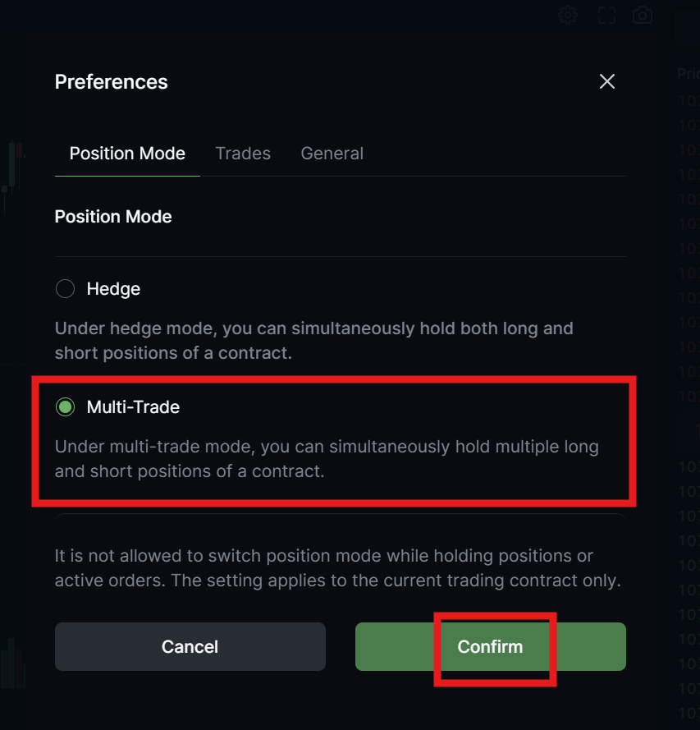700x730 pixels.
Task: Click the "Preferences" dialog title
Action: 111,82
